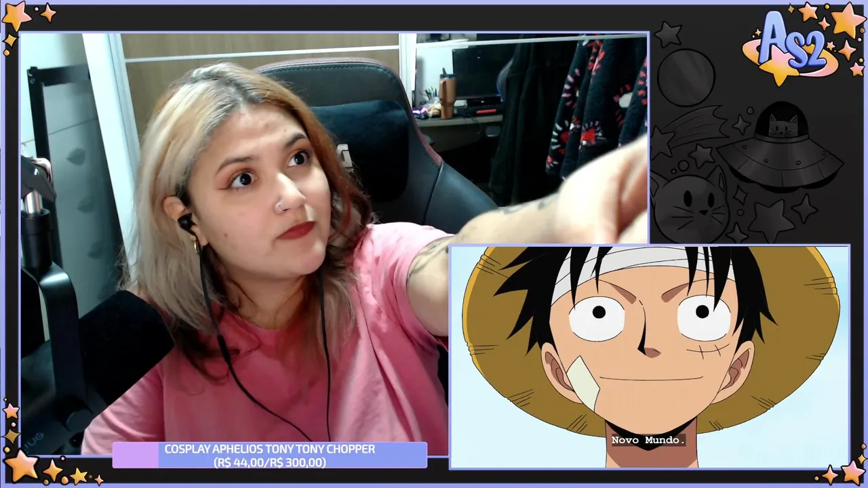The width and height of the screenshot is (868, 488).
Task: Click the 'COSPLAY APHELIOS TONY TONY CHOPPER' goal text
Action: coord(269,449)
